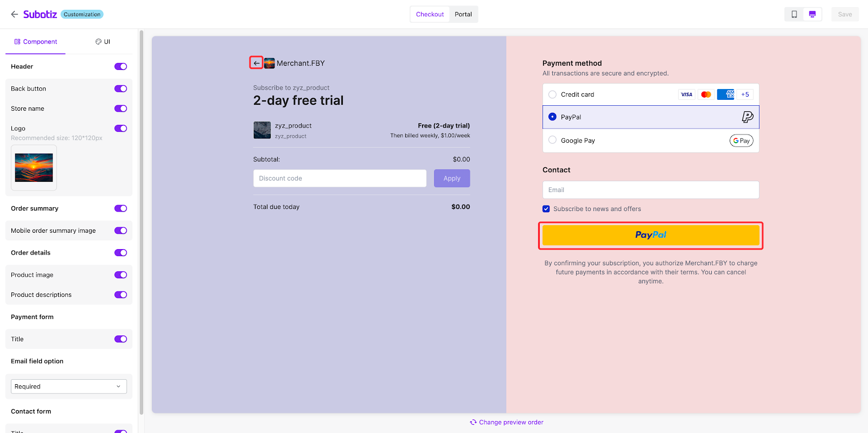The height and width of the screenshot is (433, 868).
Task: Click the checkout back arrow near Merchant.FBY
Action: tap(257, 63)
